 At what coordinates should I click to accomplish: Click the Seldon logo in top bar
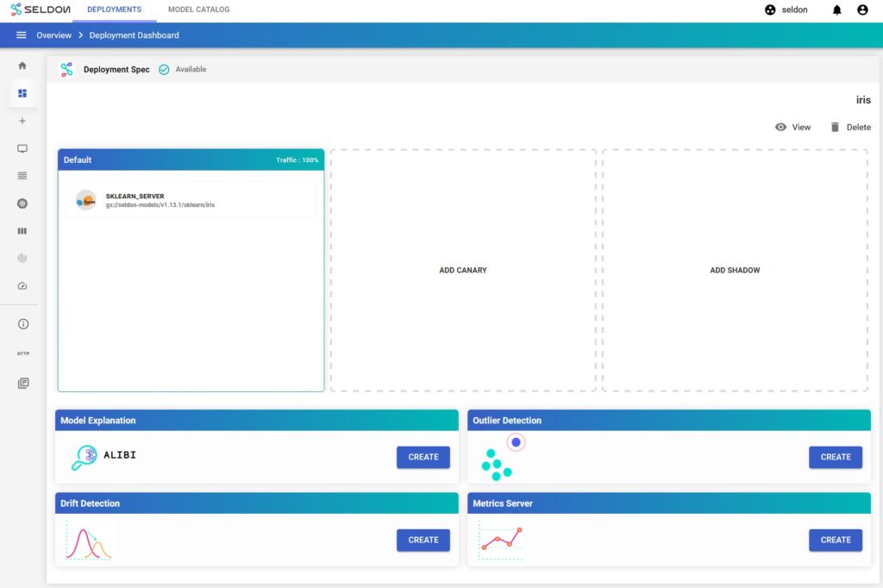coord(41,9)
